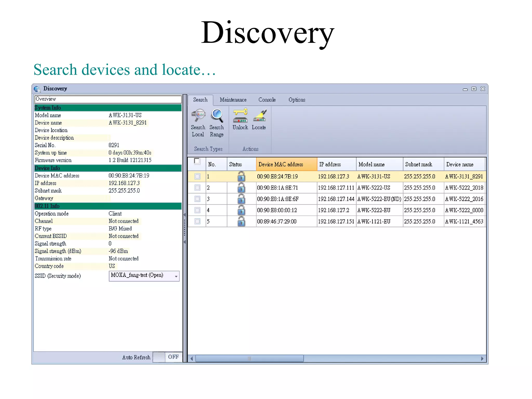Click IP address 192.168.127.144

[x=336, y=199]
